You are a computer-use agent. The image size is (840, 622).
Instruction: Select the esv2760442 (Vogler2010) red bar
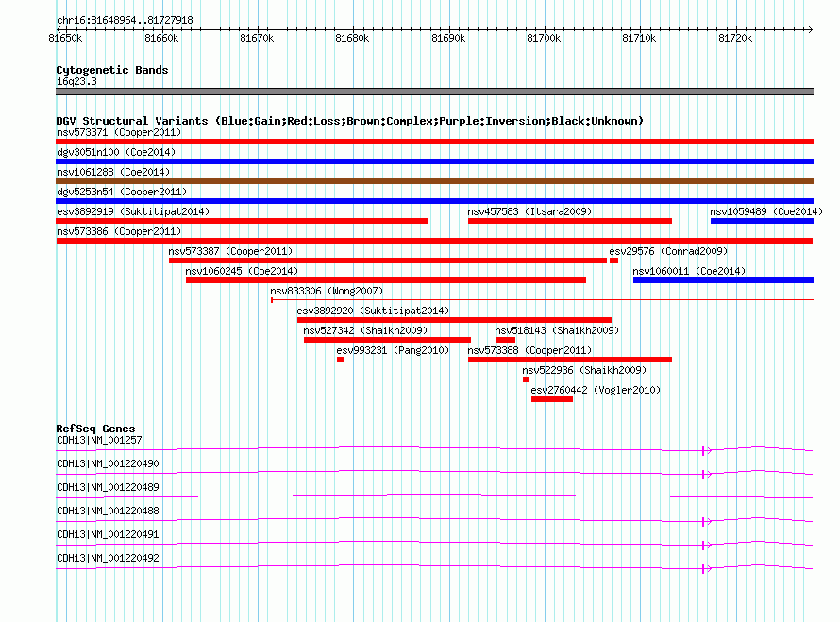tap(552, 399)
